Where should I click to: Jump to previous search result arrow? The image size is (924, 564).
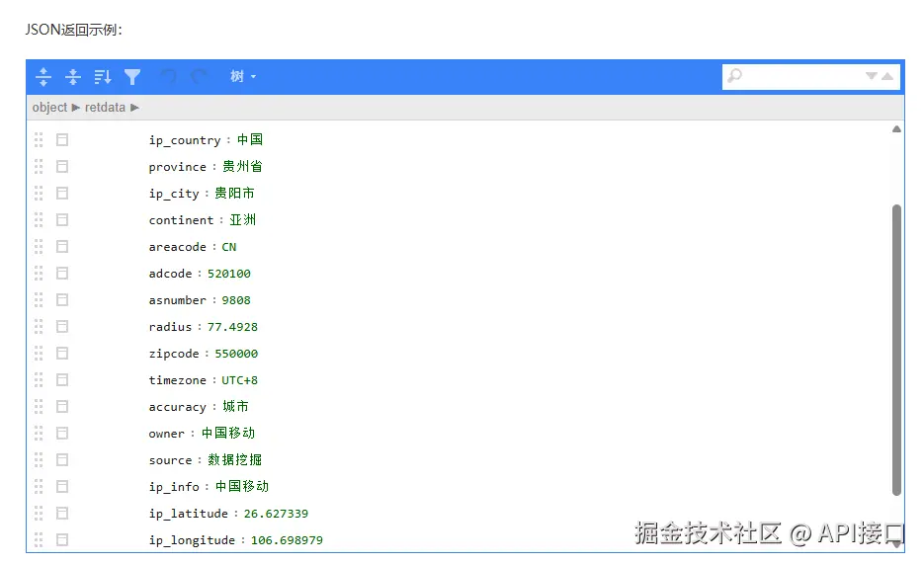point(887,76)
